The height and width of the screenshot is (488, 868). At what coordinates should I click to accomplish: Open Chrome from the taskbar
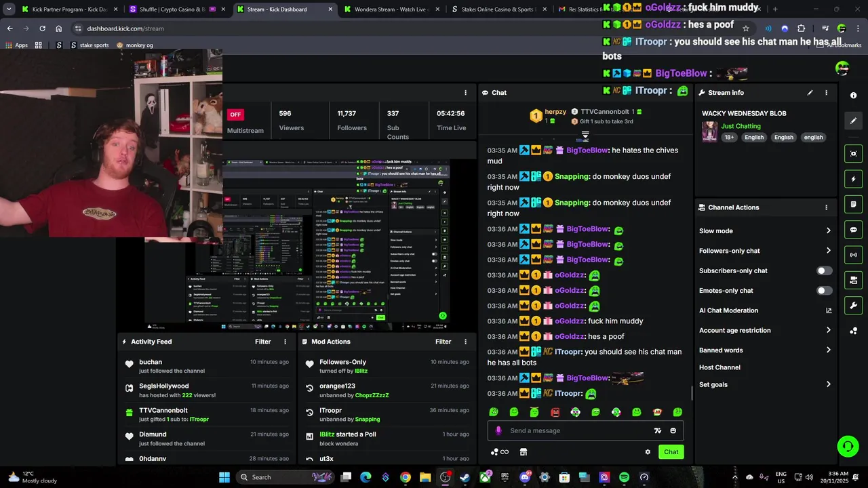point(405,477)
